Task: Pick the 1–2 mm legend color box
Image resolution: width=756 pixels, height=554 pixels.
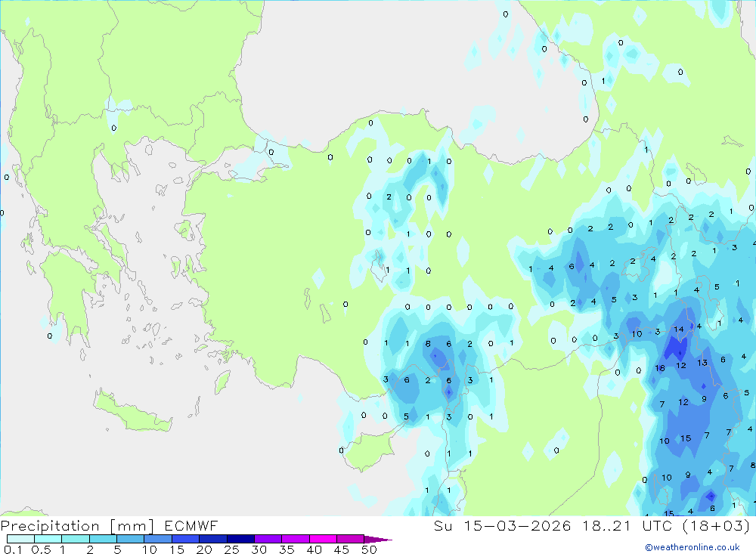Action: pos(75,539)
